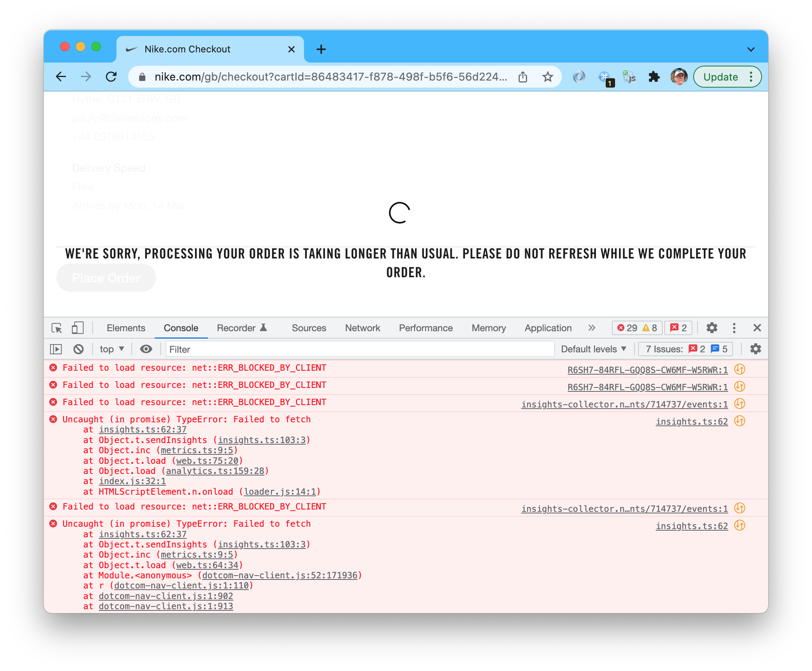This screenshot has height=671, width=812.
Task: Clear the console
Action: pos(79,349)
